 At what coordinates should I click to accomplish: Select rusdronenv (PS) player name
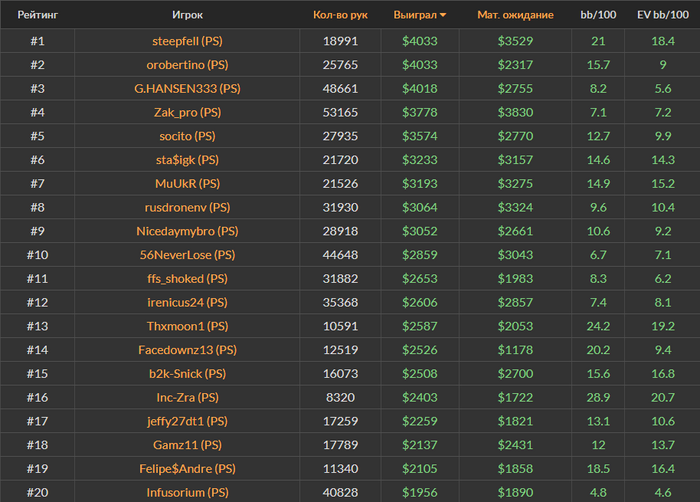click(x=187, y=207)
